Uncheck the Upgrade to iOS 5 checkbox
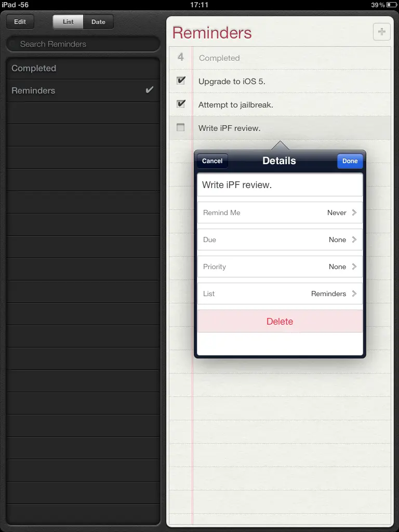The image size is (399, 532). (x=181, y=81)
